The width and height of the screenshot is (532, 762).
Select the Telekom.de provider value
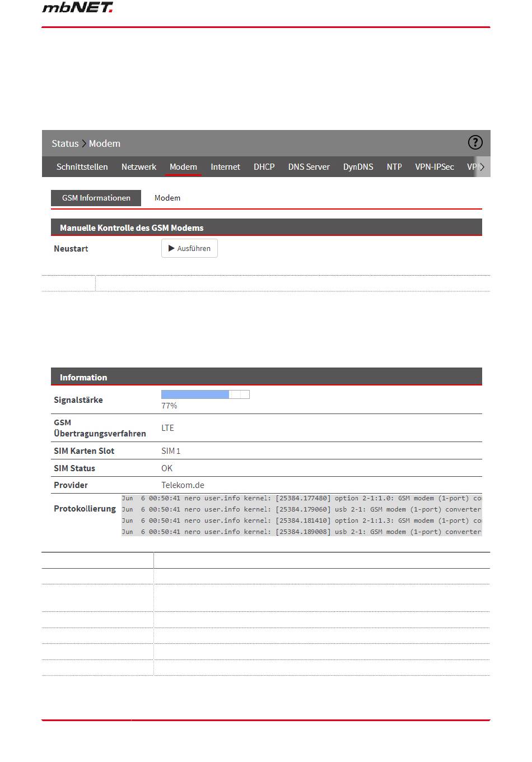[183, 485]
